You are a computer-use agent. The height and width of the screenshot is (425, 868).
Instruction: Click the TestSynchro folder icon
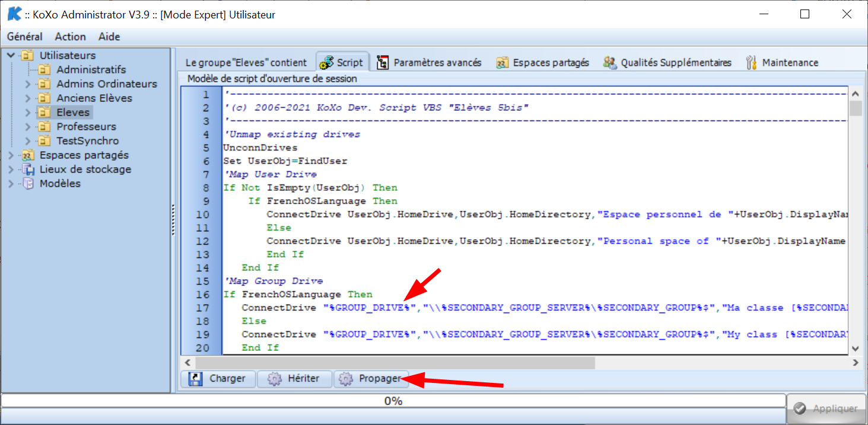click(x=44, y=140)
